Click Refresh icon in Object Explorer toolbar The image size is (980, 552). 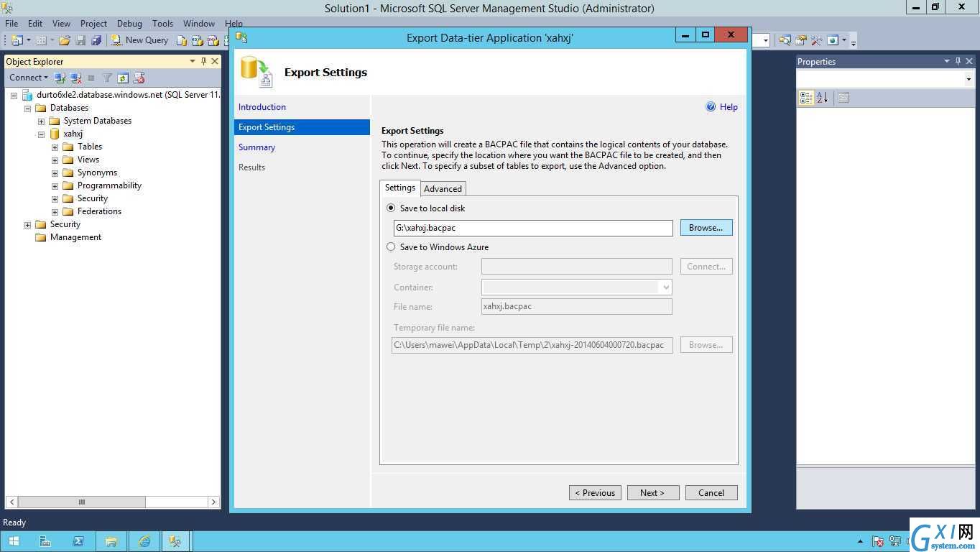[123, 78]
